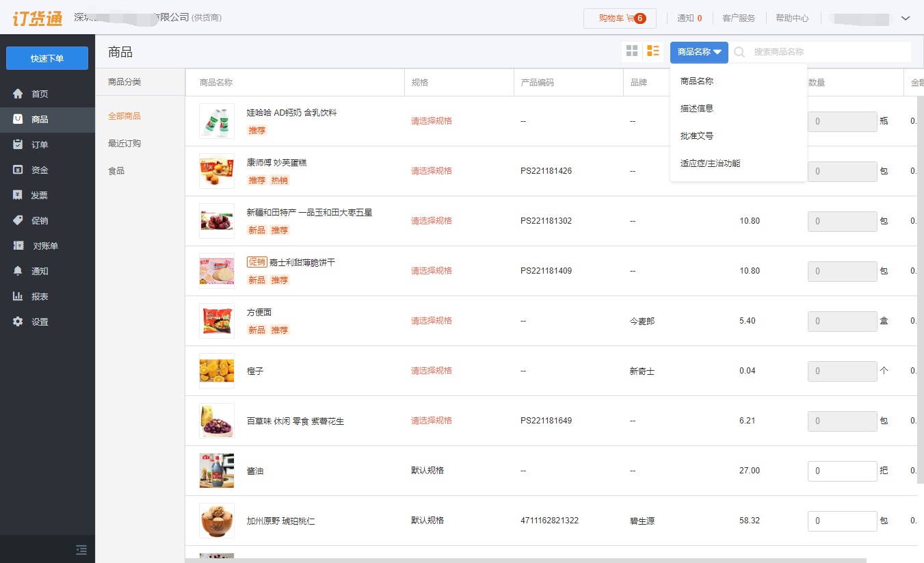Switch to list view layout icon
924x563 pixels.
coord(653,51)
